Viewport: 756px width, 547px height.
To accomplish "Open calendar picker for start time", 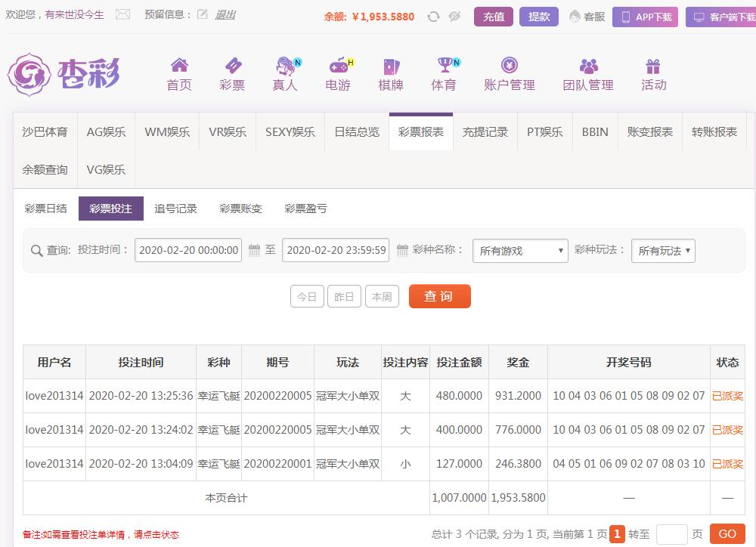I will (x=254, y=250).
